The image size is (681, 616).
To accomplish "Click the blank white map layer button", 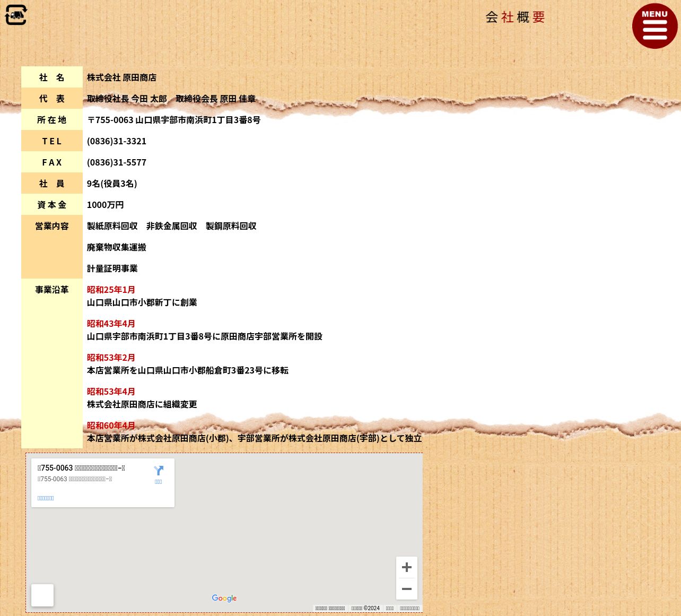I will tap(42, 595).
